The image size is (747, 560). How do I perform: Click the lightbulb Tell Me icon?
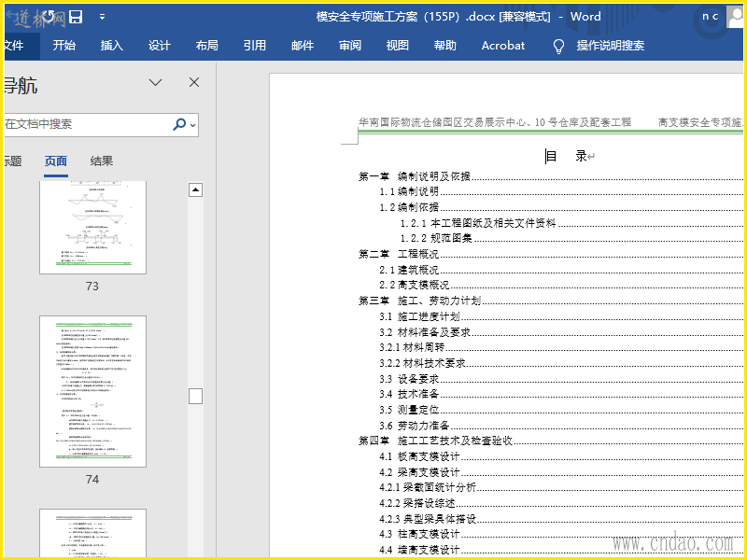tap(558, 46)
